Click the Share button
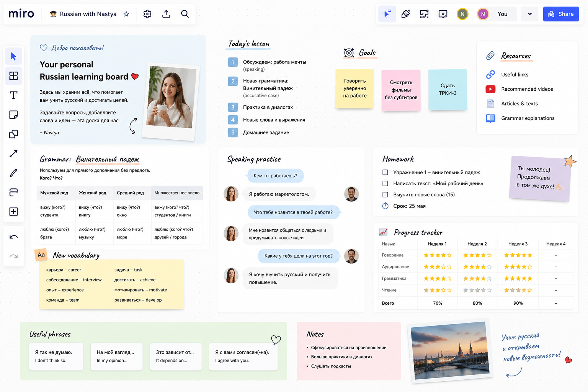This screenshot has width=588, height=392. click(x=561, y=14)
